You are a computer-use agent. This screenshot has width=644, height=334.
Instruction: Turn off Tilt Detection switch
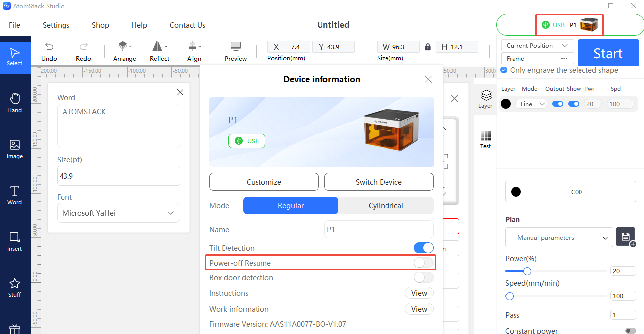(x=423, y=248)
